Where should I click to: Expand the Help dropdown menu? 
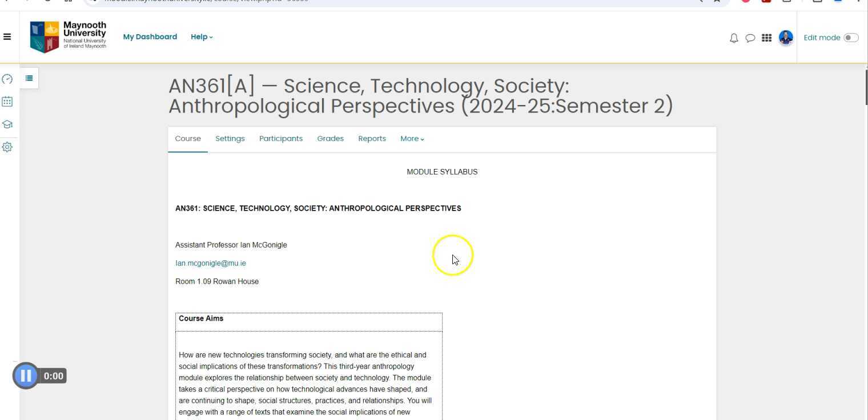click(x=202, y=37)
